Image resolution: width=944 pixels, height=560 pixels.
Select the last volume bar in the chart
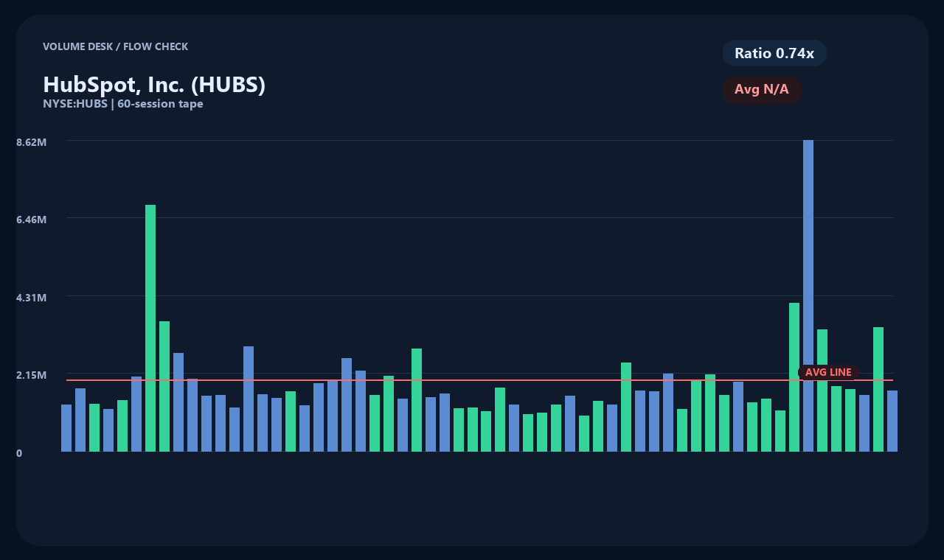point(892,421)
